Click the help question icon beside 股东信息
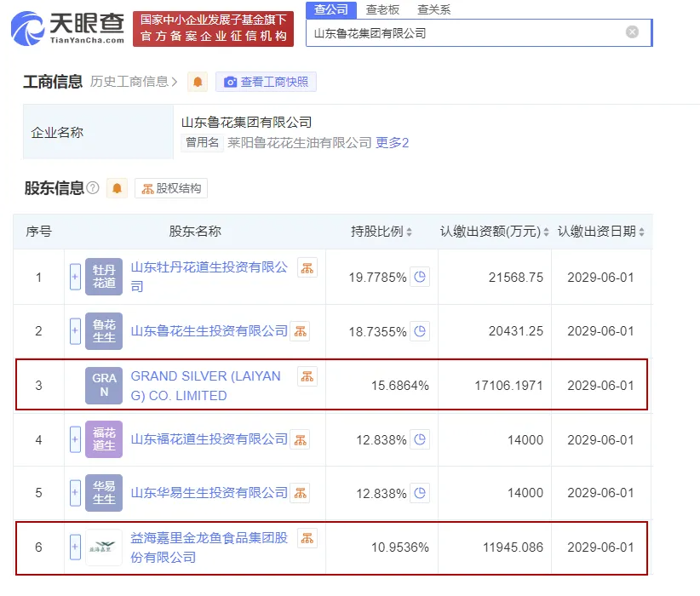This screenshot has width=700, height=596. coord(93,188)
